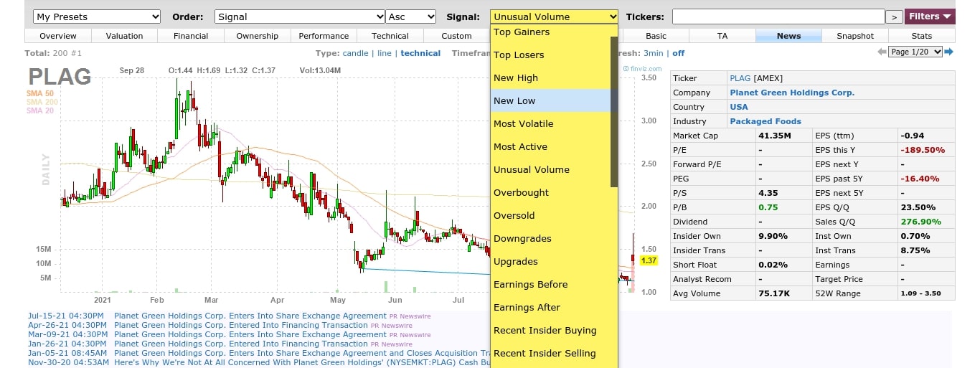Choose New Low from signal list
This screenshot has height=368, width=980.
click(x=514, y=101)
